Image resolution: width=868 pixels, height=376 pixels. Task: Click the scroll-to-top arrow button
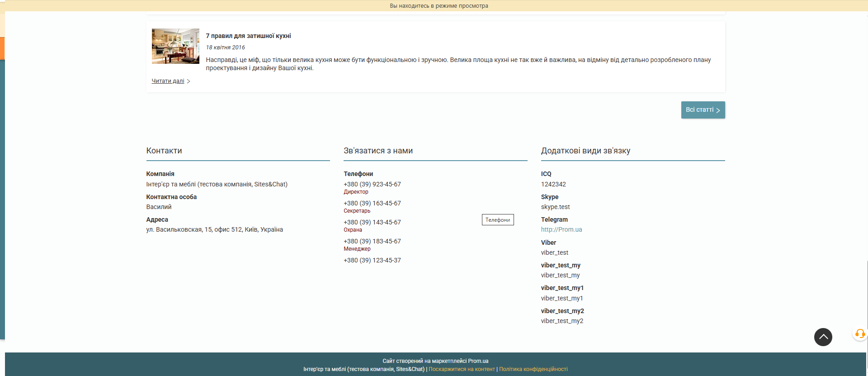point(823,337)
